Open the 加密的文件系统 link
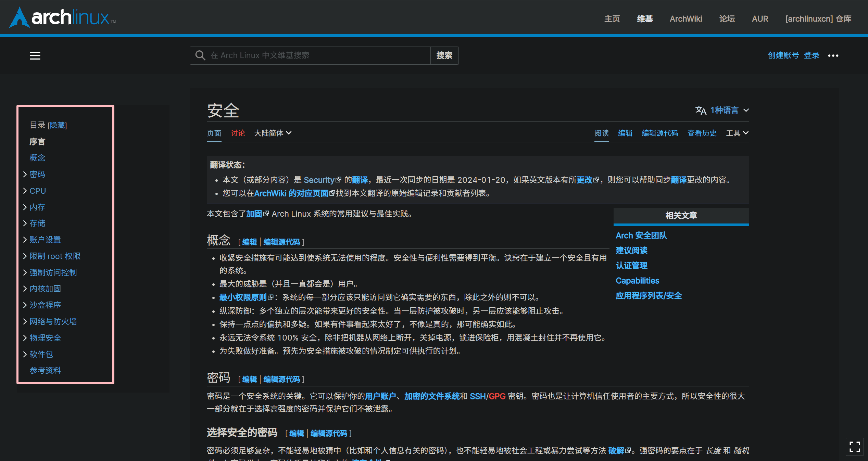Viewport: 868px width, 461px height. point(432,396)
